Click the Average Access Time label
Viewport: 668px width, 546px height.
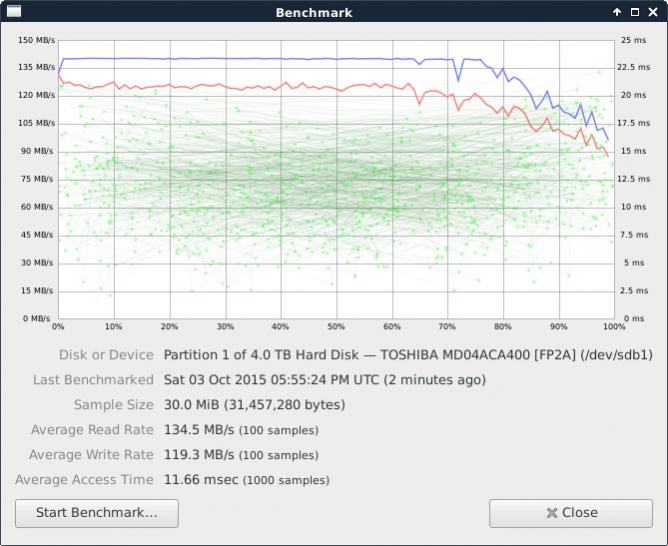[84, 480]
